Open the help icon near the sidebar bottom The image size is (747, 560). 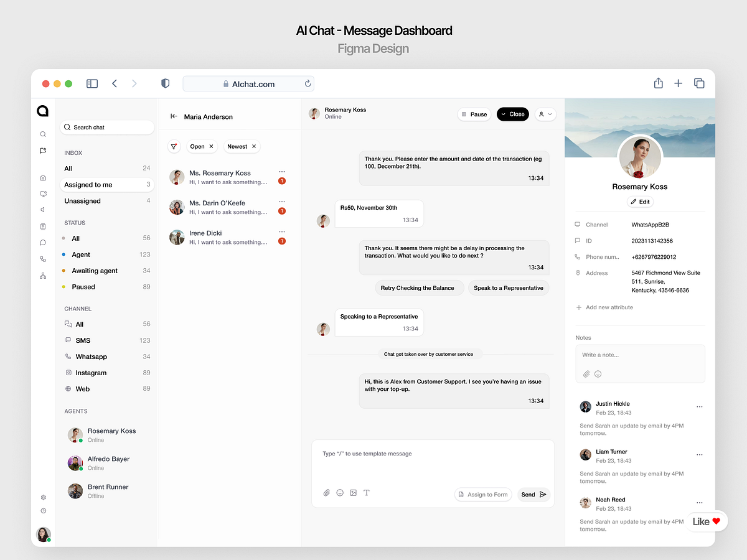(43, 510)
